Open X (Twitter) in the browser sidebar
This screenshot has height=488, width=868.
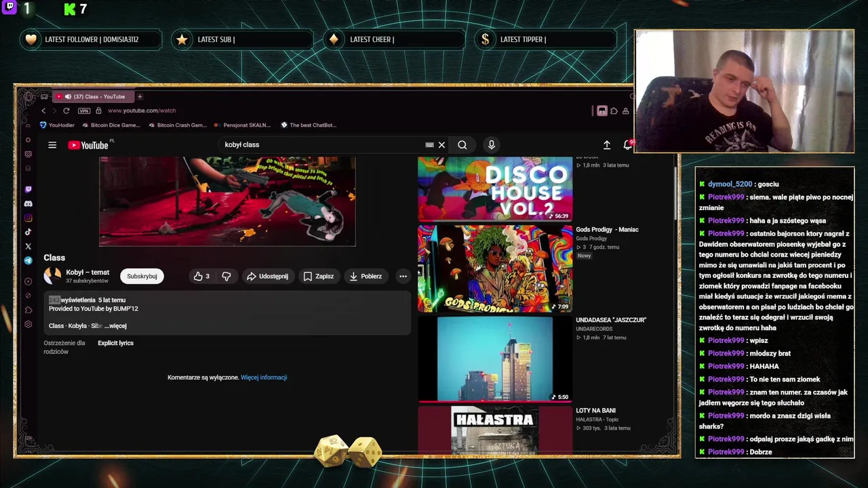coord(28,246)
